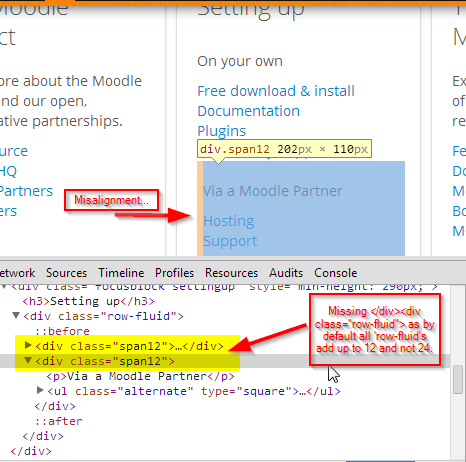Collapse the div class="row-fluid" node
The width and height of the screenshot is (466, 462).
point(16,315)
